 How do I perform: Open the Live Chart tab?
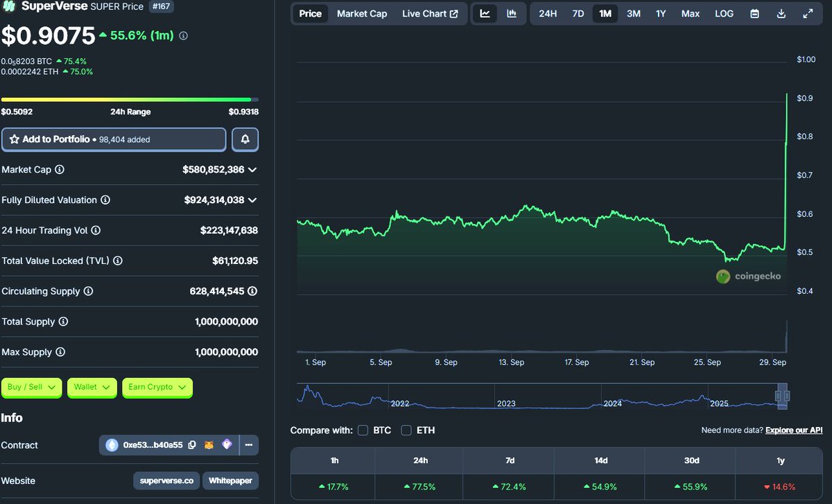pyautogui.click(x=430, y=14)
